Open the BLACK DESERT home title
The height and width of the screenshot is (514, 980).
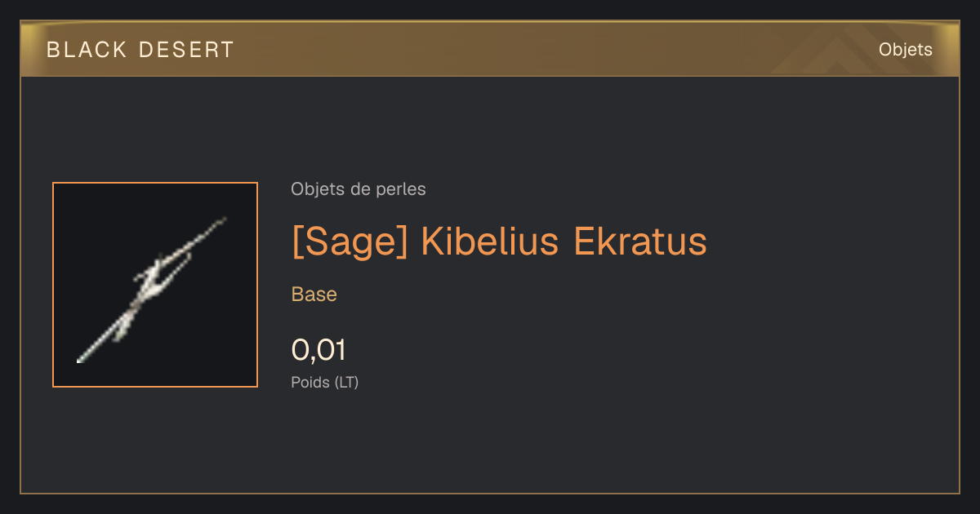[140, 50]
